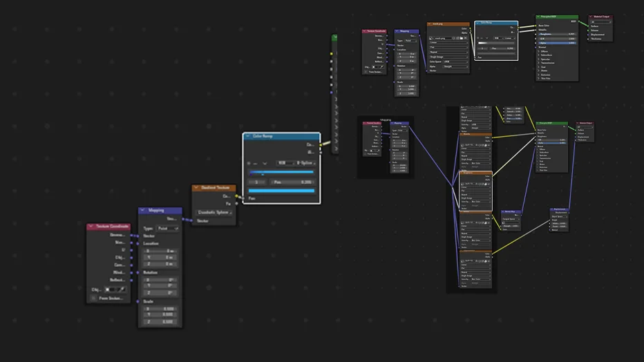Open image file from mask.png node
Screen dimensions: 644x362
coord(462,38)
